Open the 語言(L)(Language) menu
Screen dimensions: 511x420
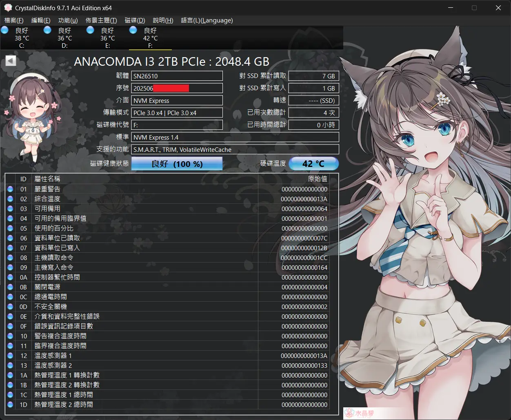coord(207,20)
